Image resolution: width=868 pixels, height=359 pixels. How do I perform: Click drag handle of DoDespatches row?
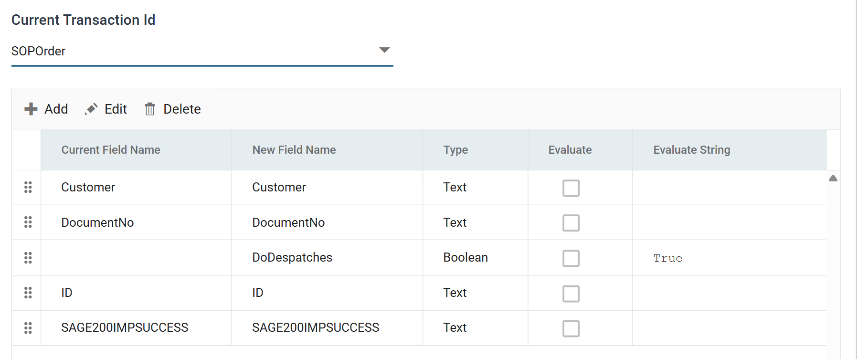(x=28, y=258)
